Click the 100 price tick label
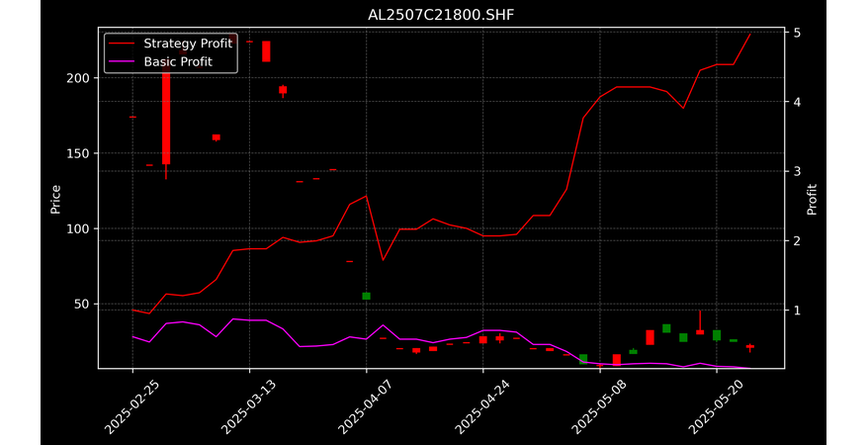868x445 pixels. [78, 228]
